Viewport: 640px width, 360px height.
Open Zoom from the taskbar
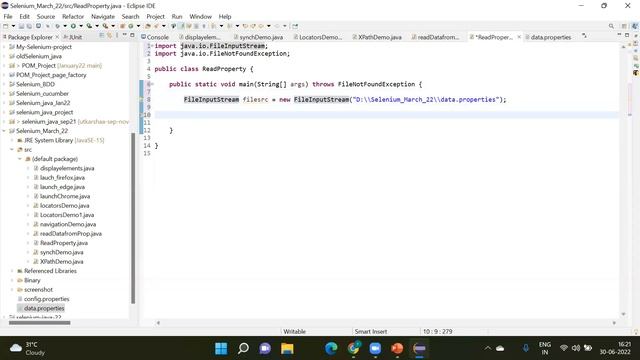coord(375,348)
